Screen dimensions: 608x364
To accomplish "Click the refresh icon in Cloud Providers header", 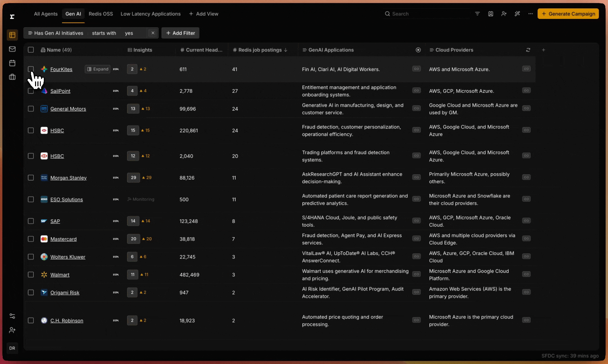I will (528, 50).
